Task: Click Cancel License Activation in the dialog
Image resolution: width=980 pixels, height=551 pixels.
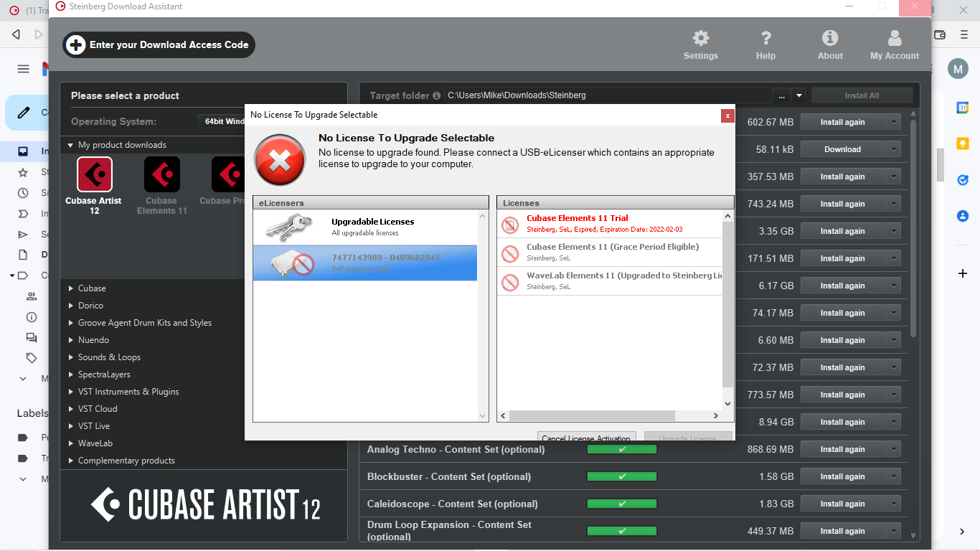Action: pos(587,436)
